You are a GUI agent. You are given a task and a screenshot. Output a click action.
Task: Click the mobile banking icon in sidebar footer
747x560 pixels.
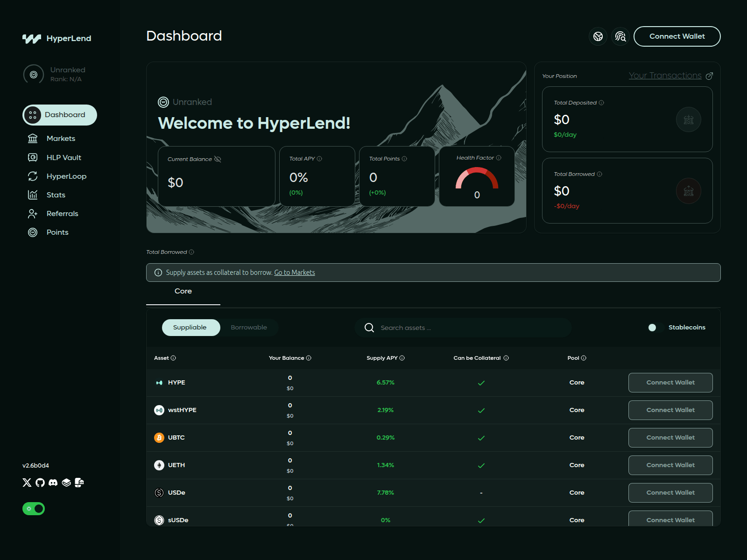click(x=79, y=483)
